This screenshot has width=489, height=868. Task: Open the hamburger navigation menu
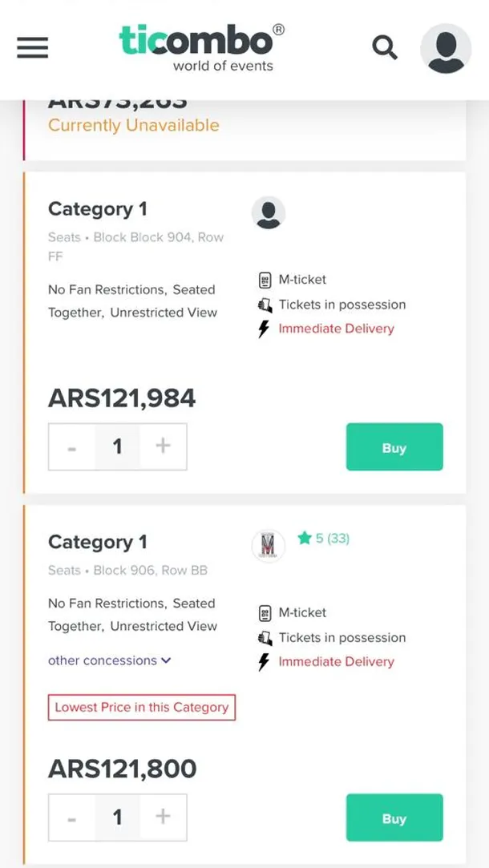pos(33,48)
